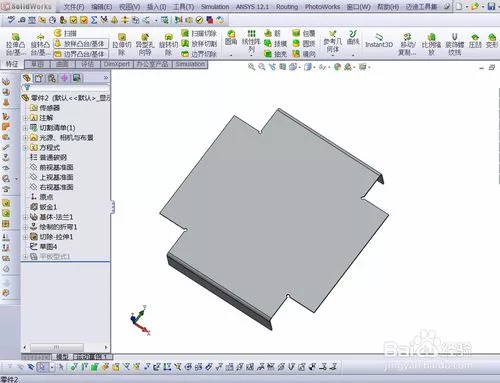Click the 装饰螺纹线 cosmetic thread tool
Screen dimensions: 500x383
pyautogui.click(x=454, y=44)
